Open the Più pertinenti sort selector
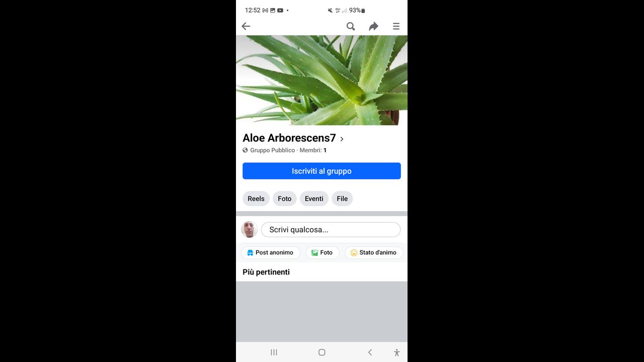Image resolution: width=644 pixels, height=362 pixels. point(266,272)
